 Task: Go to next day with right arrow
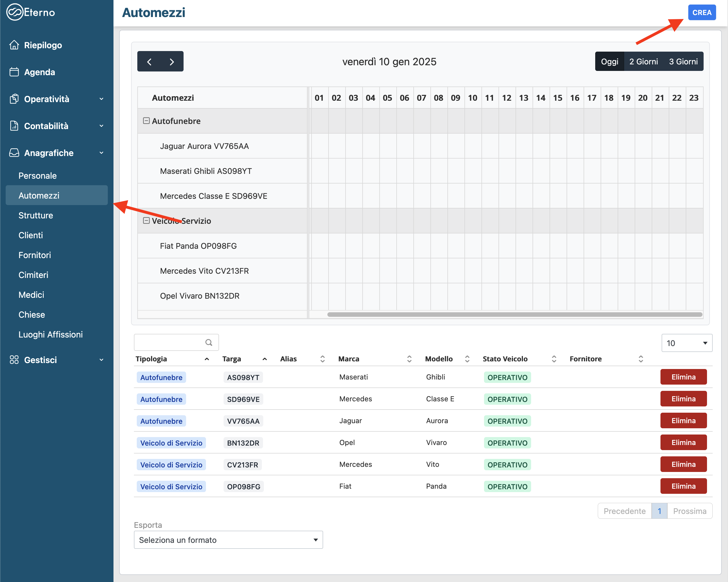tap(172, 62)
